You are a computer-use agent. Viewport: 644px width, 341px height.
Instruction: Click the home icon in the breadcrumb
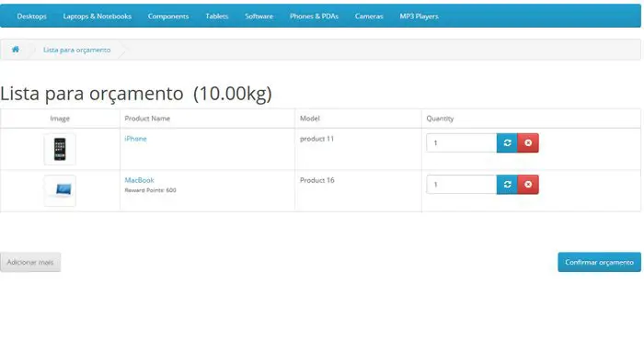point(16,50)
